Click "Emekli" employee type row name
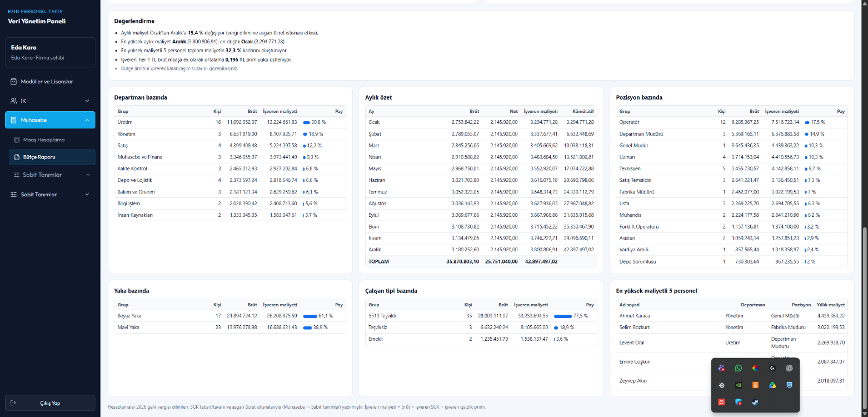 click(x=376, y=339)
